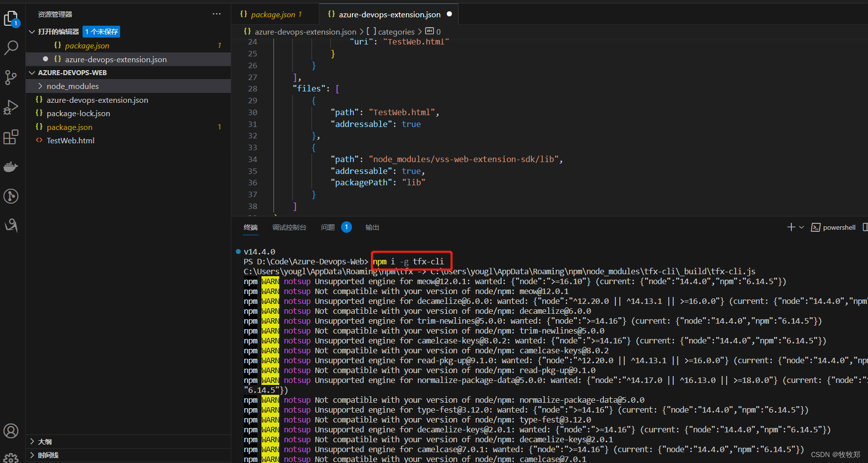
Task: Open the Search view icon
Action: [11, 48]
